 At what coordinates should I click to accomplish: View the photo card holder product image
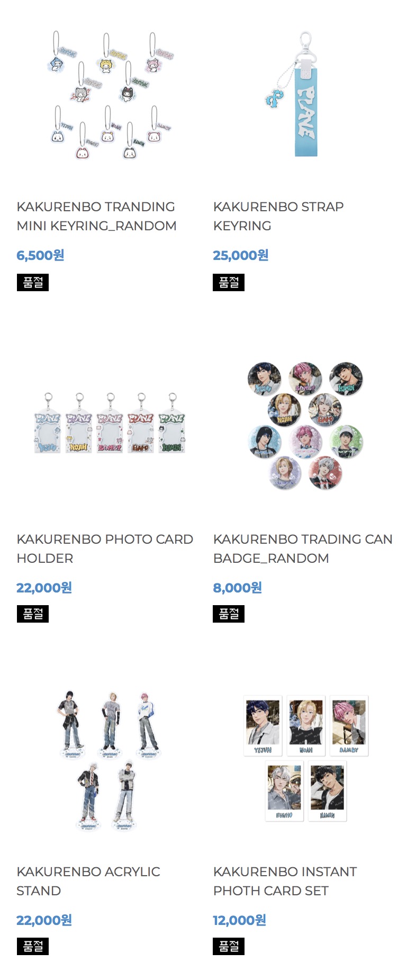[110, 425]
